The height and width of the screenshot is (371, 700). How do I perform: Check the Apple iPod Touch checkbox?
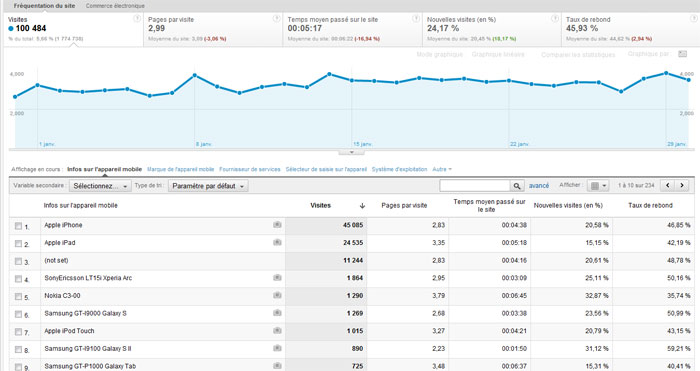pos(18,332)
